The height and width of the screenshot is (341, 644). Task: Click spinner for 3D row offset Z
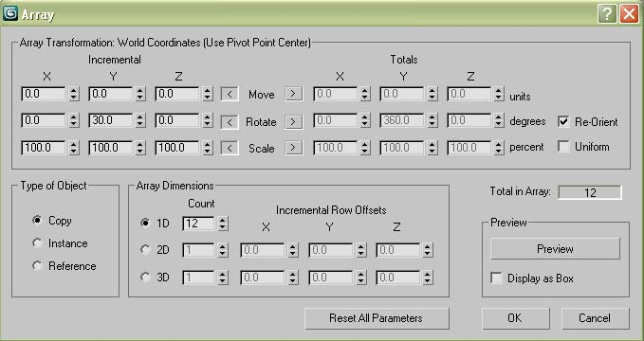point(428,278)
